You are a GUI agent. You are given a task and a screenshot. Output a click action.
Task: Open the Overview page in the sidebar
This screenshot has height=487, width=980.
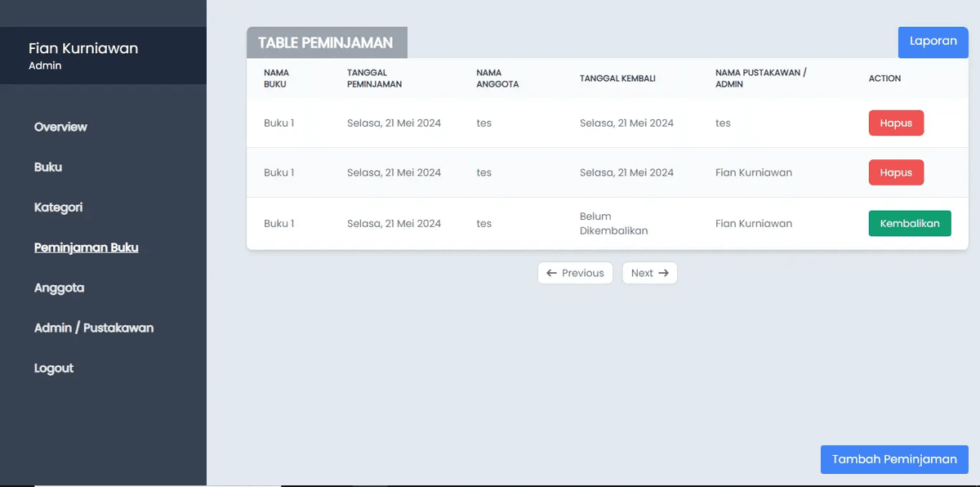point(60,127)
